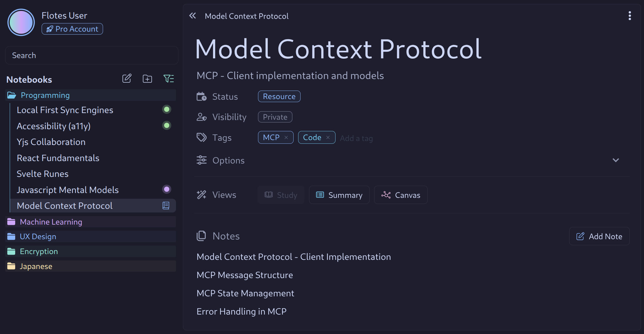Collapse sidebar with the double chevron icon
Viewport: 644px width, 334px height.
(193, 16)
